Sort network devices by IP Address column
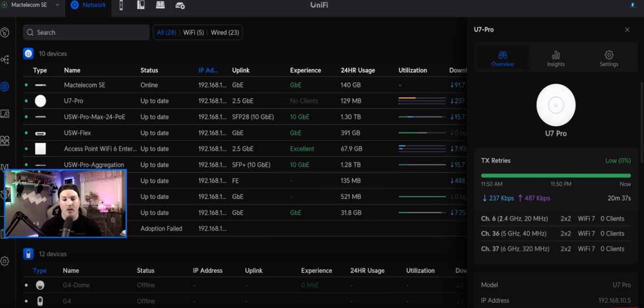This screenshot has width=644, height=308. [x=208, y=70]
